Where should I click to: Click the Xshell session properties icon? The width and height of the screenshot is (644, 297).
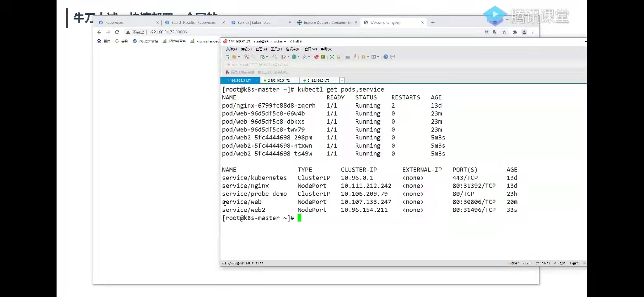point(262,57)
